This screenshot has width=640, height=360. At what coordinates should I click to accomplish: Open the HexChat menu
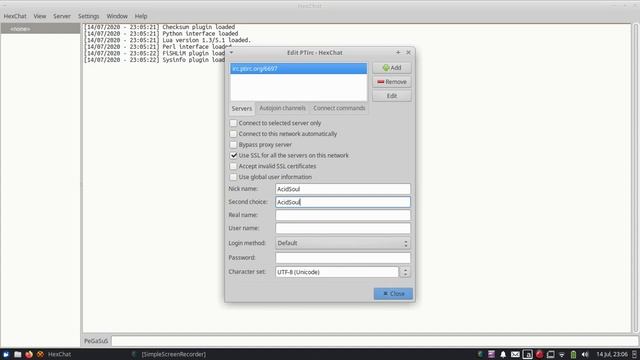pos(15,16)
